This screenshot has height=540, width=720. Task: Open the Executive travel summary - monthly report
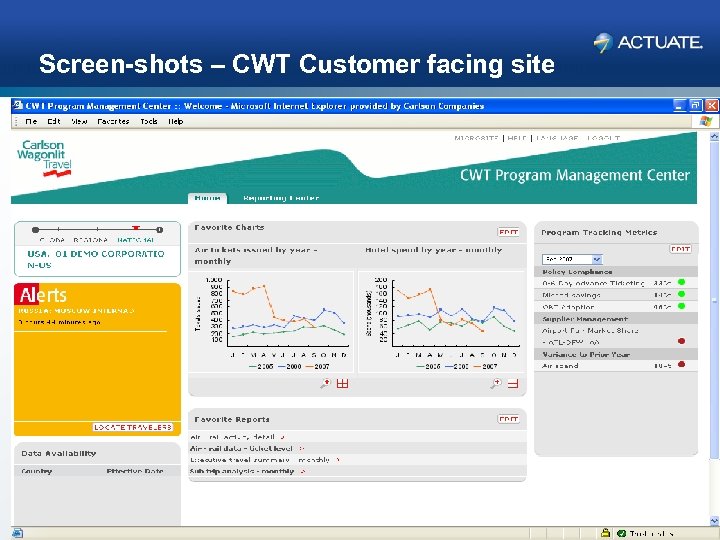259,460
